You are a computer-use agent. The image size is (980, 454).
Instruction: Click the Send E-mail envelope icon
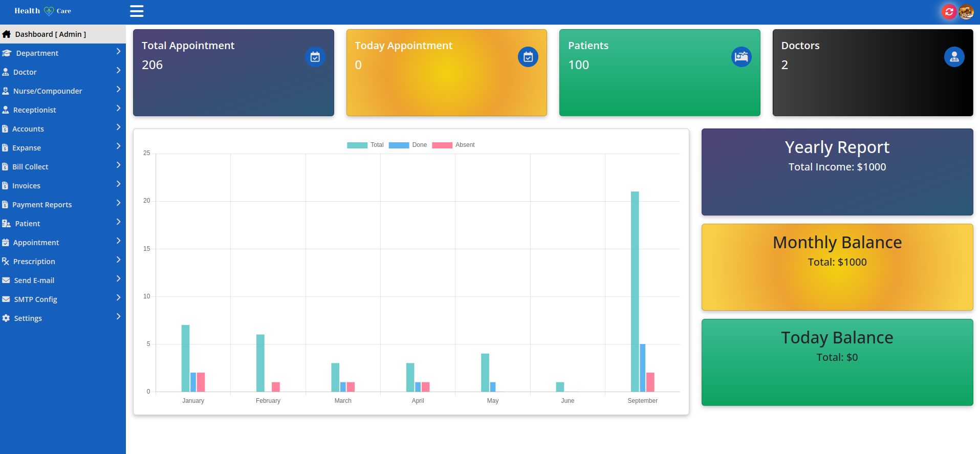click(6, 280)
